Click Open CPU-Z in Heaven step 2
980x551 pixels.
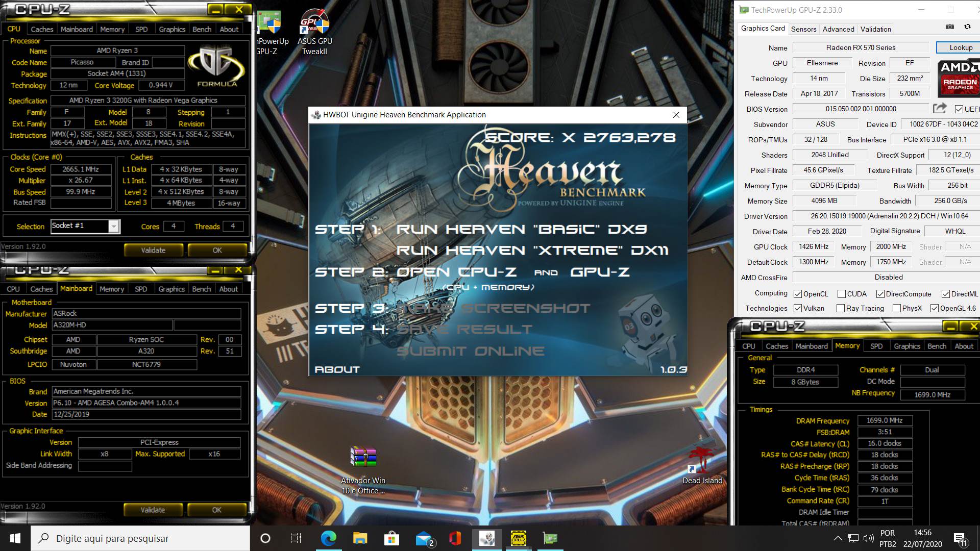[x=457, y=272]
